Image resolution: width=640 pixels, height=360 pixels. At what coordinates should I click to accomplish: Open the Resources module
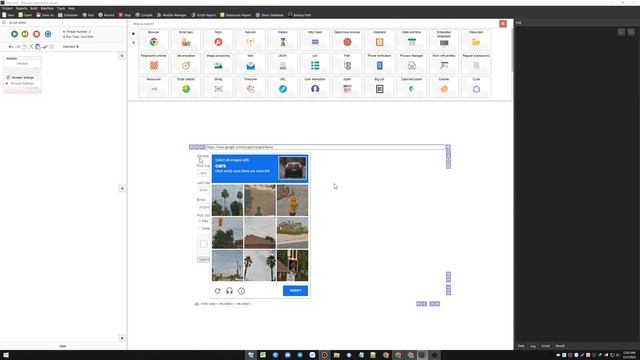point(153,87)
